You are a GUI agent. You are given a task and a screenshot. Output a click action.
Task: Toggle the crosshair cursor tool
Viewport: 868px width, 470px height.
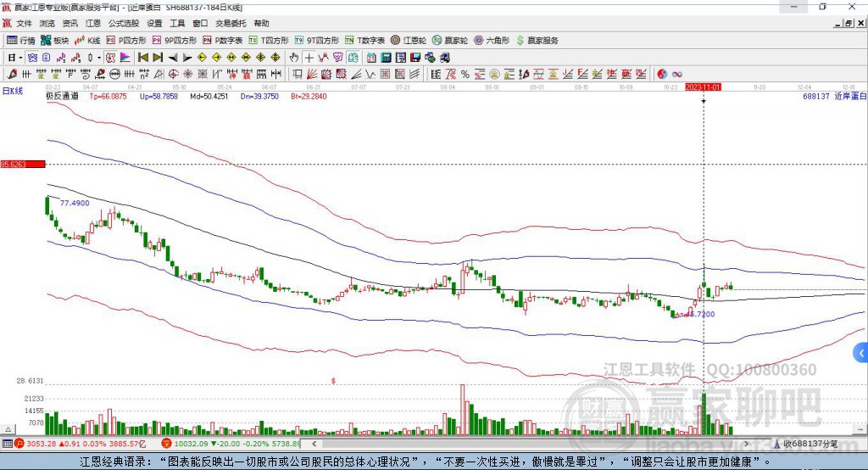click(x=309, y=58)
